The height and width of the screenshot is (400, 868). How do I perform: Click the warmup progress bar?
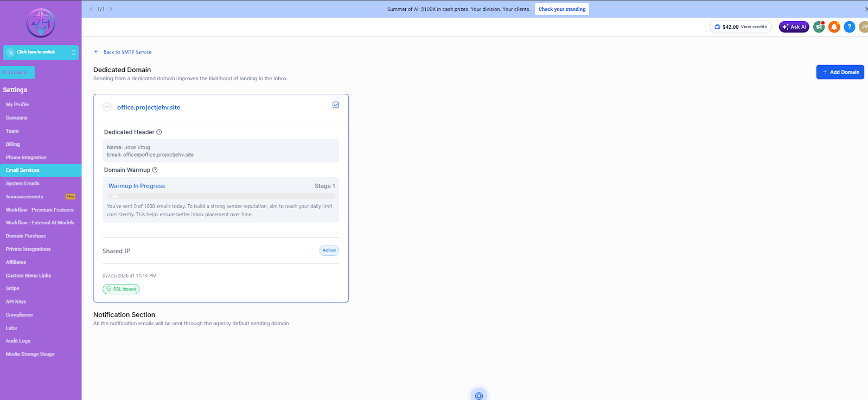(221, 196)
